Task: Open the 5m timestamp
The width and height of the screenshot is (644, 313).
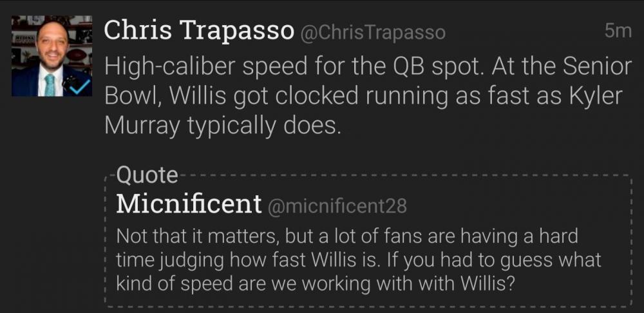Action: [618, 31]
